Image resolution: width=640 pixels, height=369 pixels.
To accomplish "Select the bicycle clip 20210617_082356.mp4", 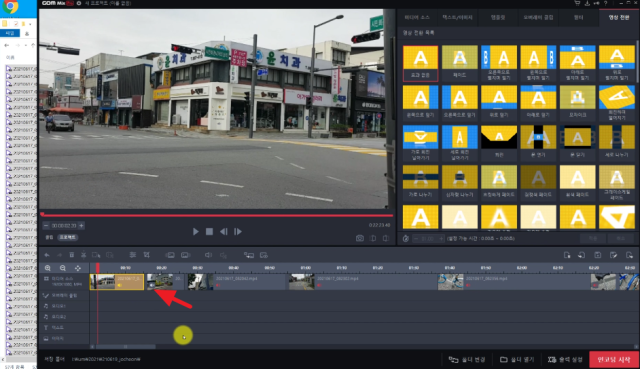I will [513, 282].
